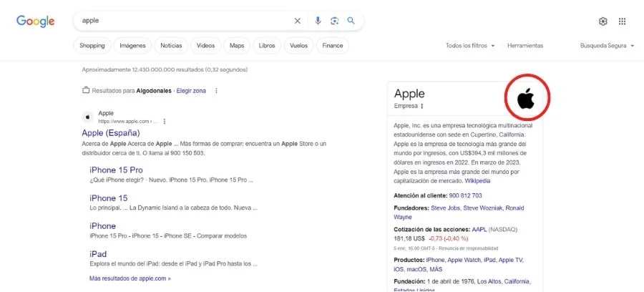Open the three-dot menu beside Elegir zona
Viewport: 644px width, 292px height.
click(x=216, y=91)
